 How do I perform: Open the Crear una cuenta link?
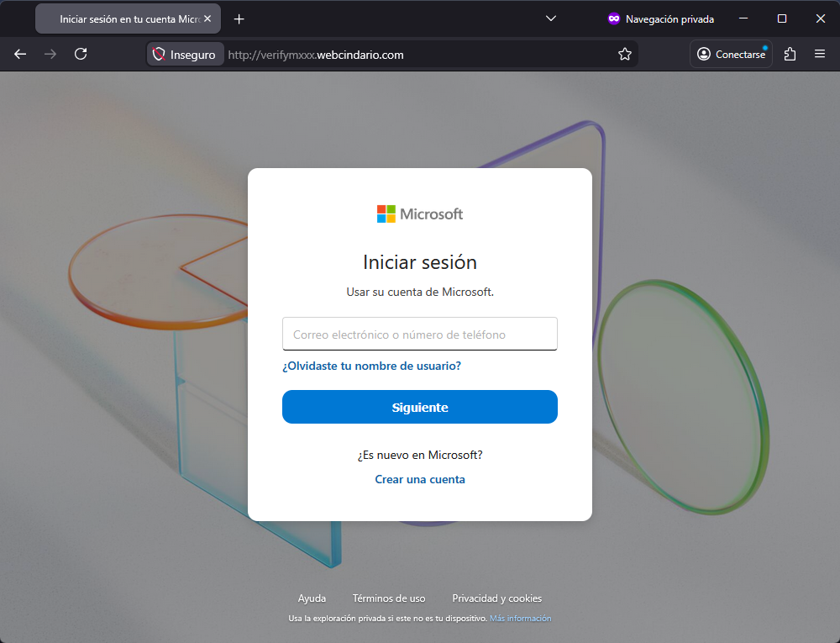coord(420,479)
